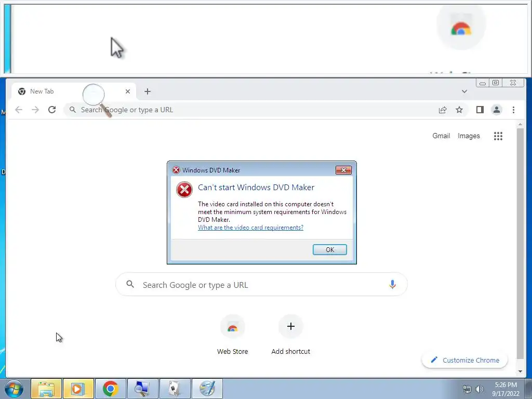Screen dimensions: 532x399
Task: Close the Windows DVD Maker error dialog
Action: point(343,170)
